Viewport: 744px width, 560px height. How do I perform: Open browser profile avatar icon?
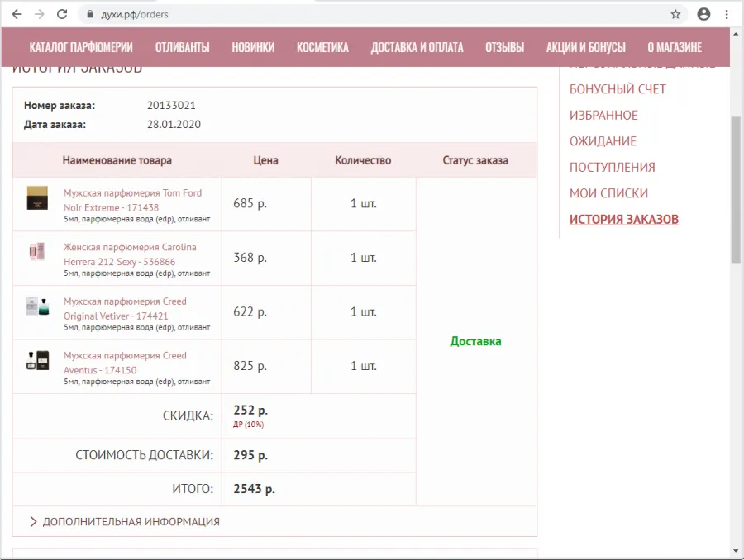click(x=703, y=14)
